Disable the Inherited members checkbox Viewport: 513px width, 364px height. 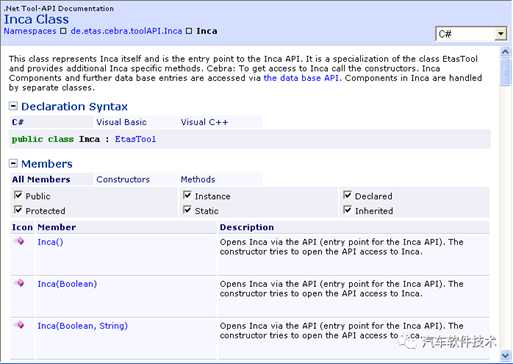point(347,210)
